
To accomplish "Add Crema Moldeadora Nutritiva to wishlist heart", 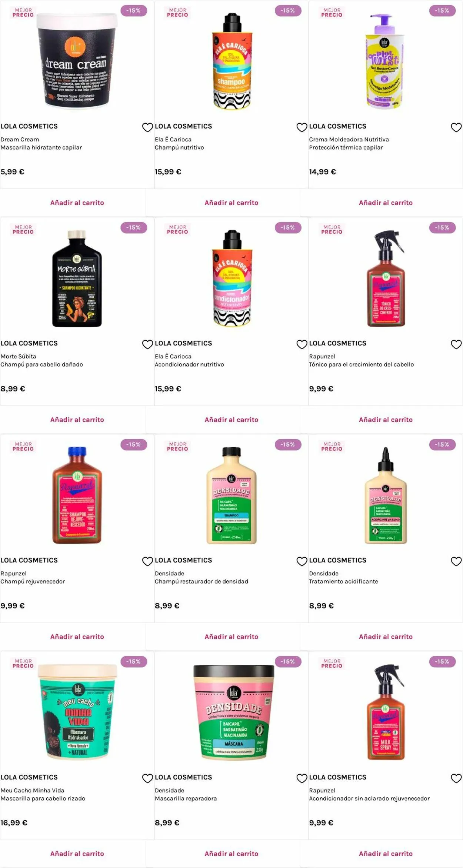I will (456, 127).
